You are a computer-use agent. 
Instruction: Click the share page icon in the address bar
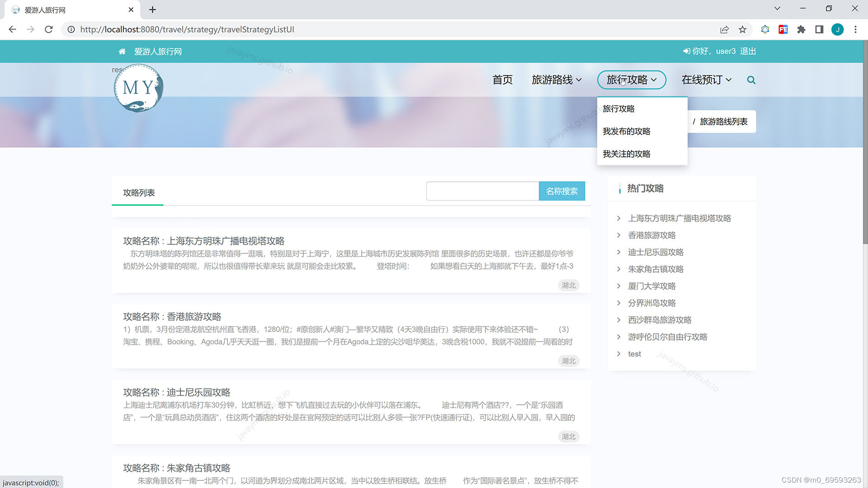click(x=724, y=29)
